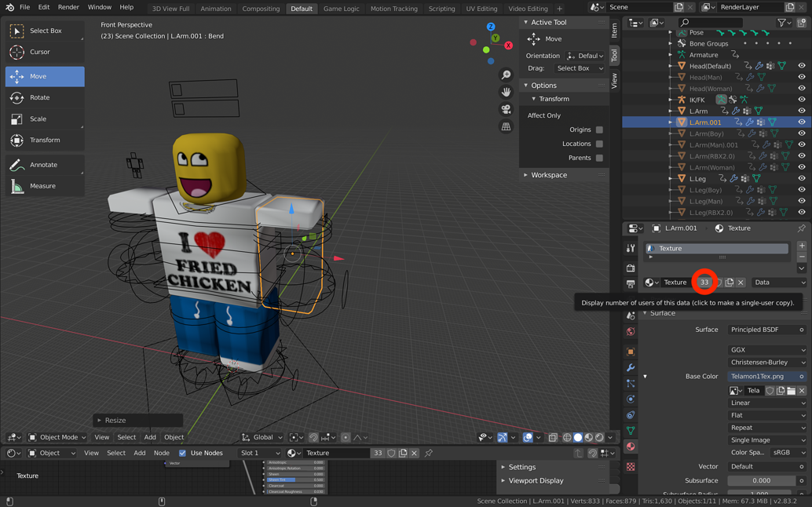Switch to the Cursor tool
Viewport: 812px width, 507px height.
[45, 53]
